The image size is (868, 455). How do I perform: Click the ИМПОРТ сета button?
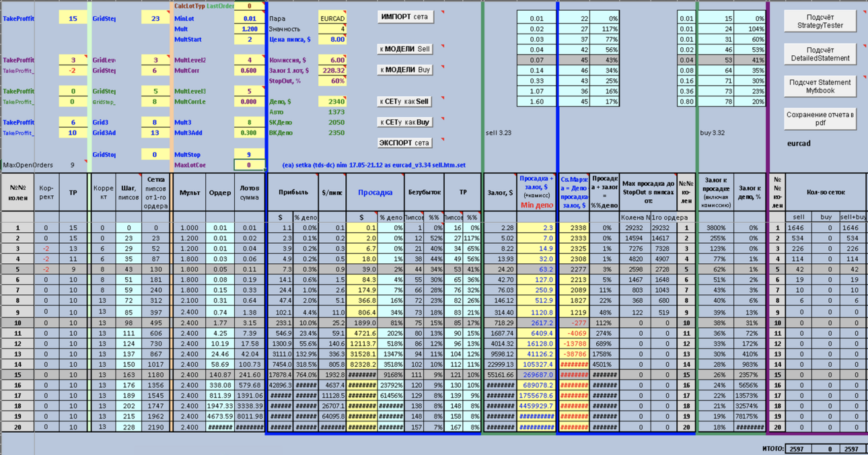coord(404,17)
